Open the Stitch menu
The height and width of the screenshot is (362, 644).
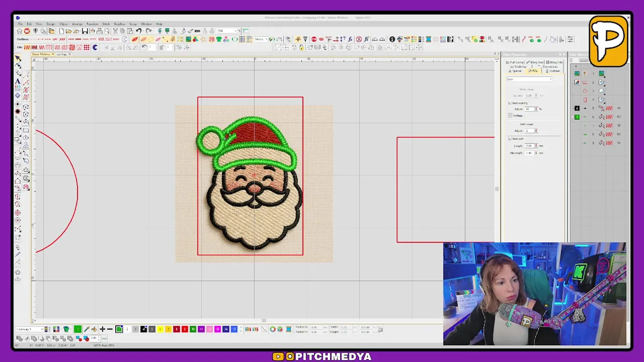tap(106, 24)
